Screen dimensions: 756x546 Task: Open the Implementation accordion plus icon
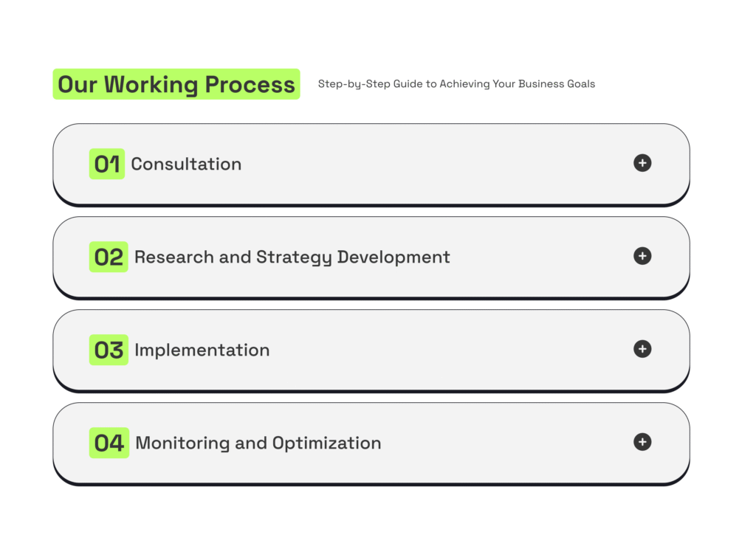click(642, 349)
